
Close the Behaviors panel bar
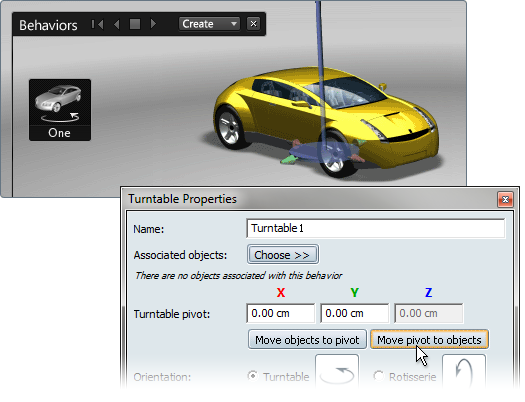tap(253, 24)
